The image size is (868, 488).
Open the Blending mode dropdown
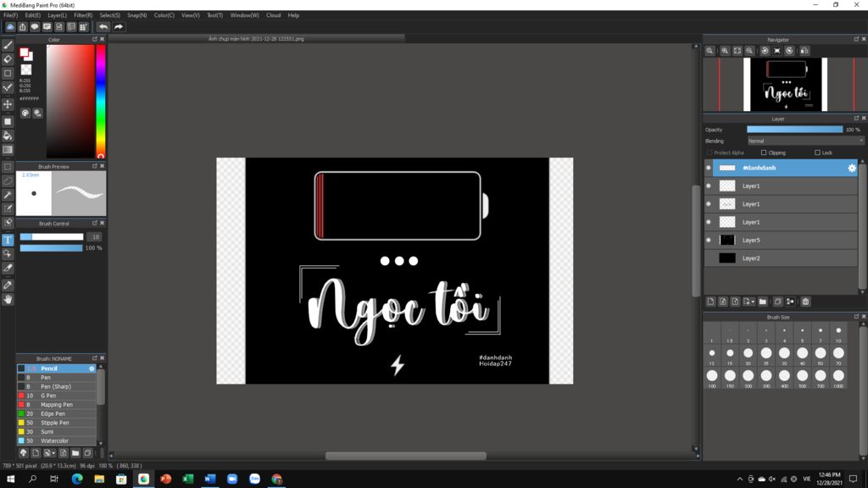pos(805,141)
